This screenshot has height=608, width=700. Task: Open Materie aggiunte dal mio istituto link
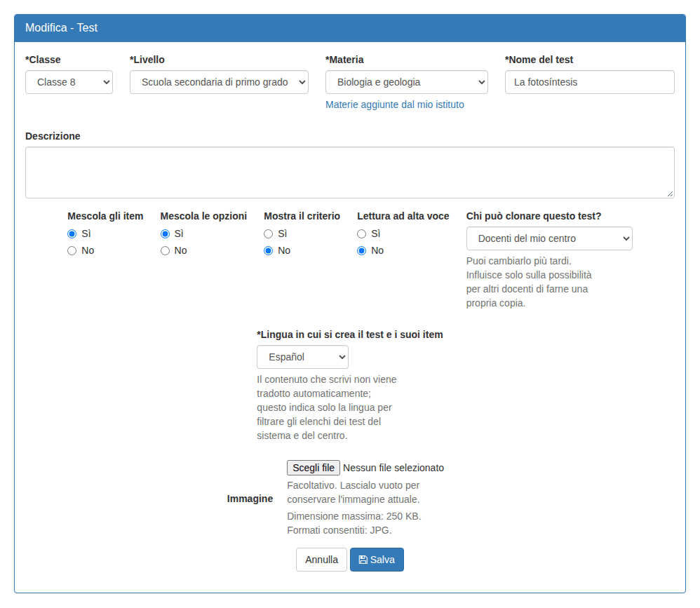click(395, 104)
